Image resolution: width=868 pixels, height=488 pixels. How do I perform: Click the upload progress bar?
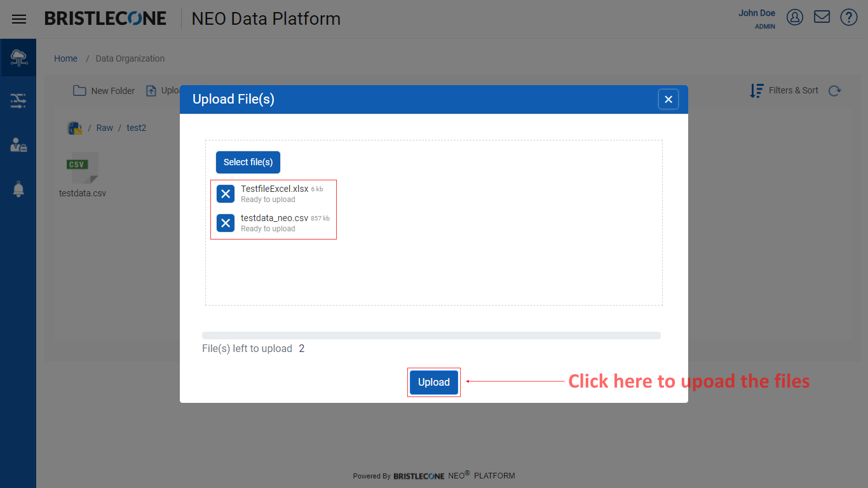(x=431, y=335)
